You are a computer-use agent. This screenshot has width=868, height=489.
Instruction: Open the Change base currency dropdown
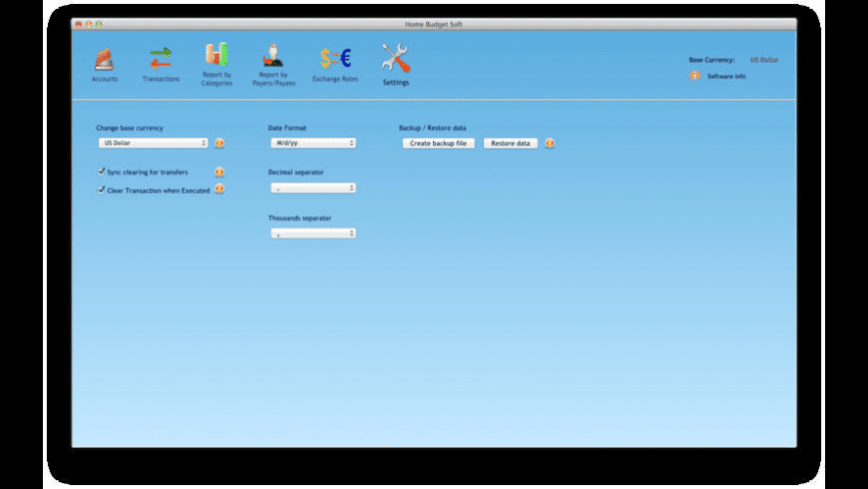(154, 143)
